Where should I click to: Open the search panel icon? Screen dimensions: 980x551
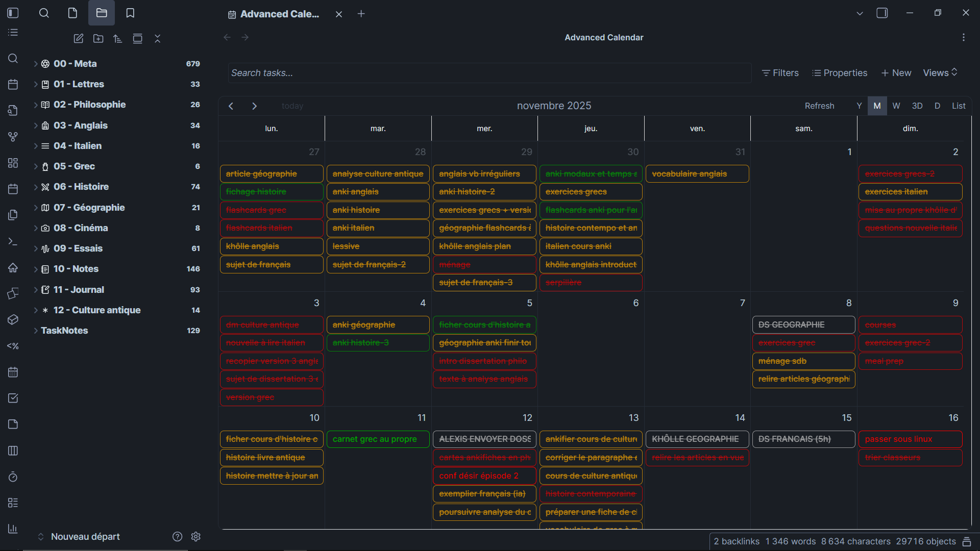[44, 13]
